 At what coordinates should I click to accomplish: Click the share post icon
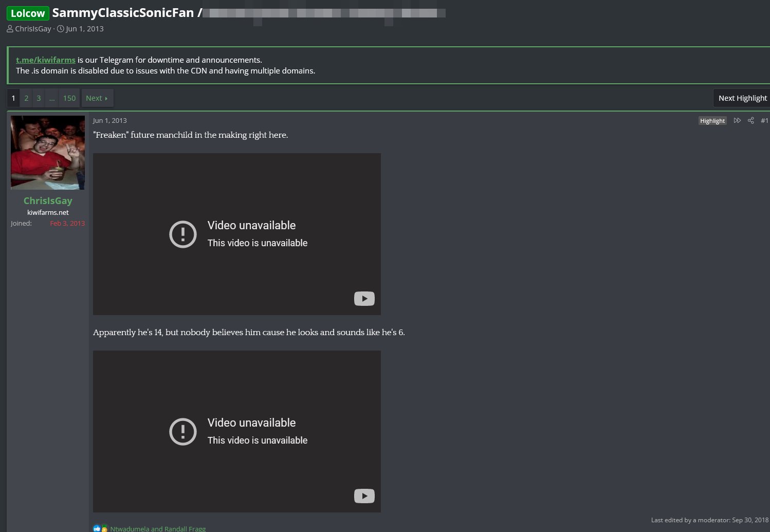pyautogui.click(x=751, y=120)
